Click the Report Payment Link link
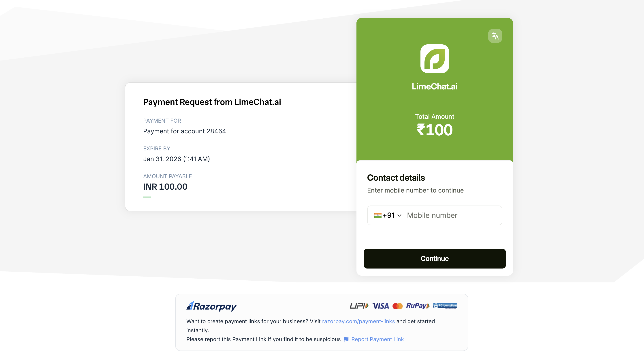 (377, 339)
